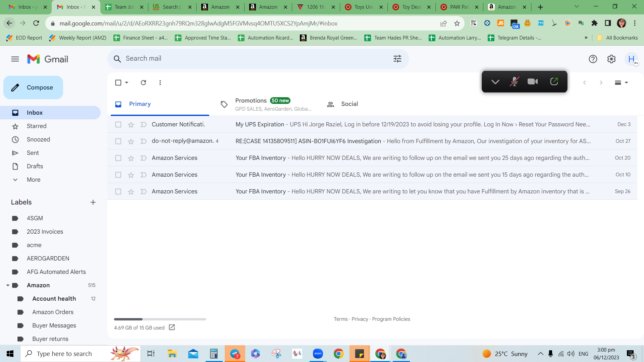Screen dimensions: 644x362
Task: Click the storage usage progress bar
Action: pyautogui.click(x=160, y=319)
